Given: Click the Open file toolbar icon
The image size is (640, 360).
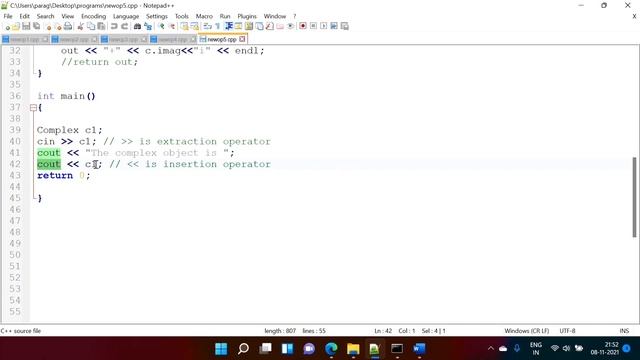Looking at the screenshot, I should [16, 26].
